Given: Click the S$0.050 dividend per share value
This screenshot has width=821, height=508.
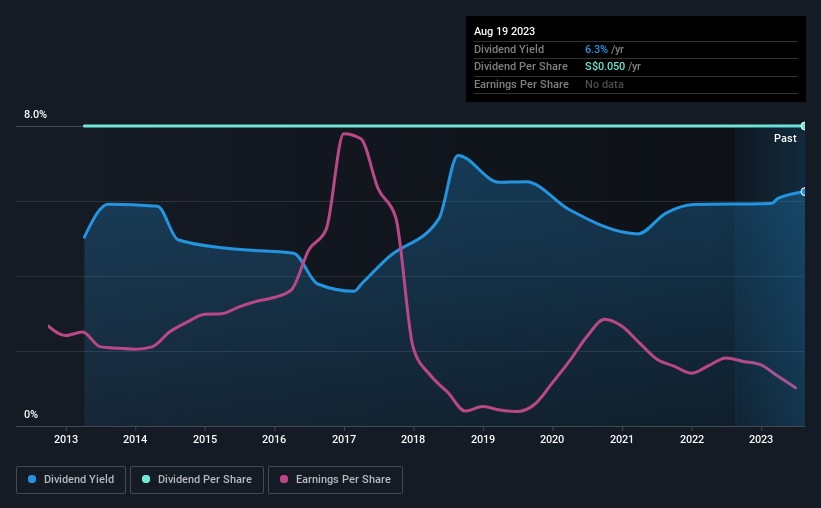Looking at the screenshot, I should (605, 67).
